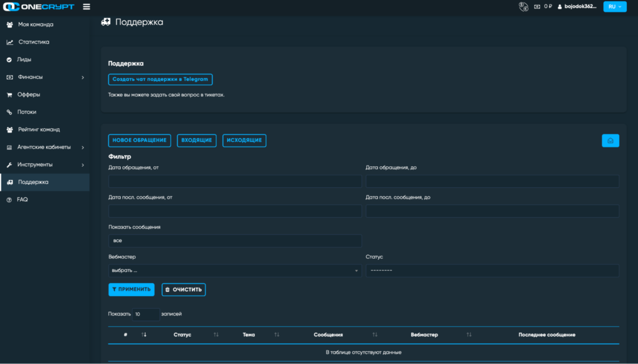638x364 pixels.
Task: Open the RU language dropdown
Action: pyautogui.click(x=615, y=6)
